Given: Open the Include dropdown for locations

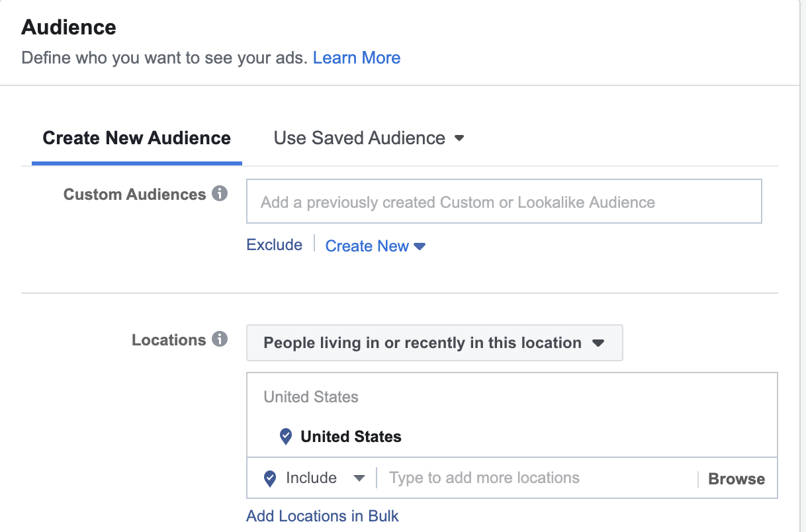Looking at the screenshot, I should pos(325,478).
